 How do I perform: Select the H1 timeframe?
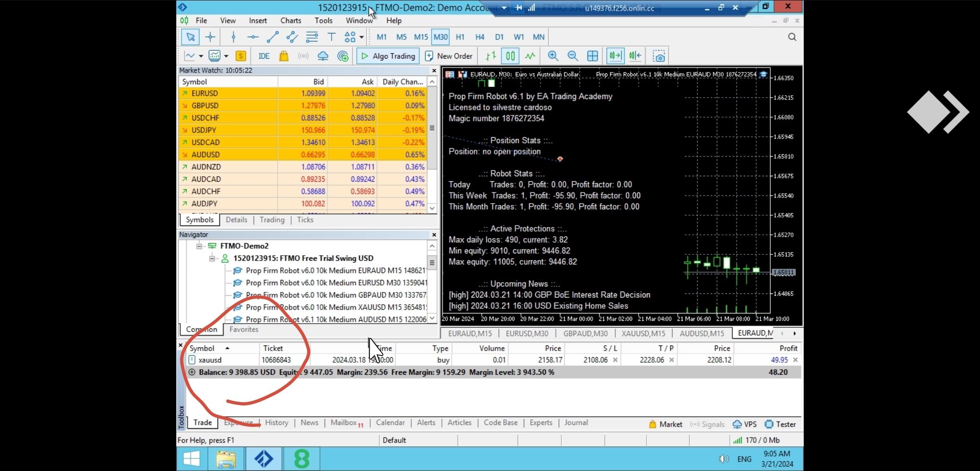pyautogui.click(x=460, y=37)
